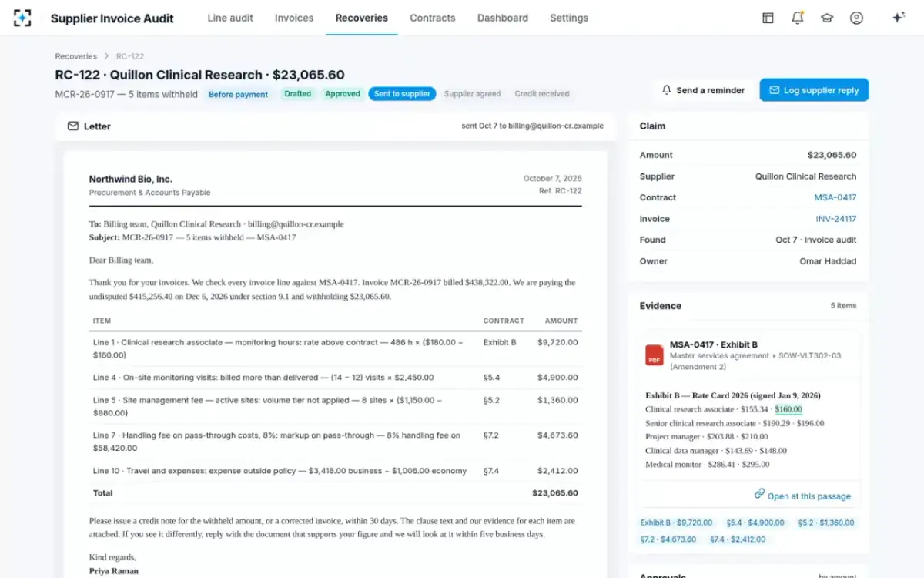Click breadcrumb item RC-122
The width and height of the screenshot is (924, 578).
click(x=130, y=56)
